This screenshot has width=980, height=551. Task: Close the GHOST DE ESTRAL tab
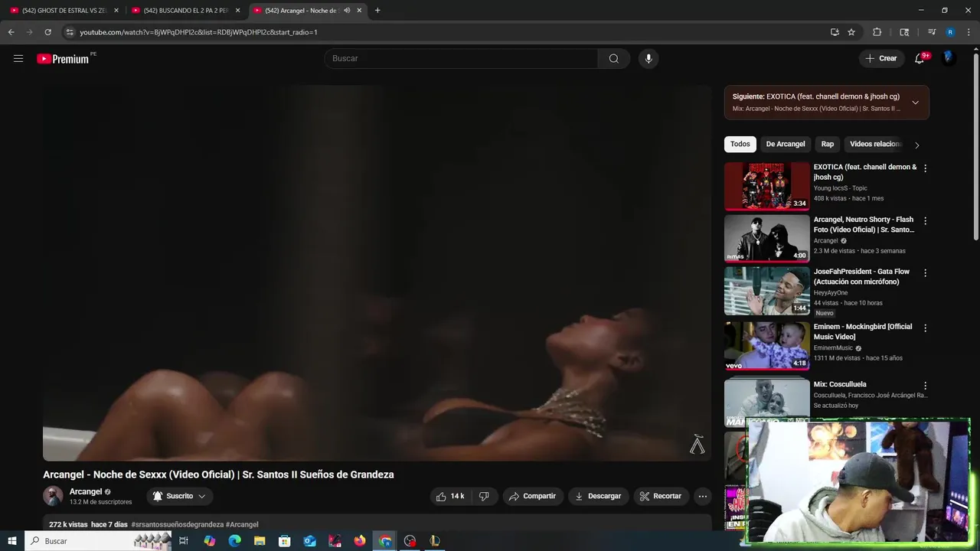pos(116,11)
